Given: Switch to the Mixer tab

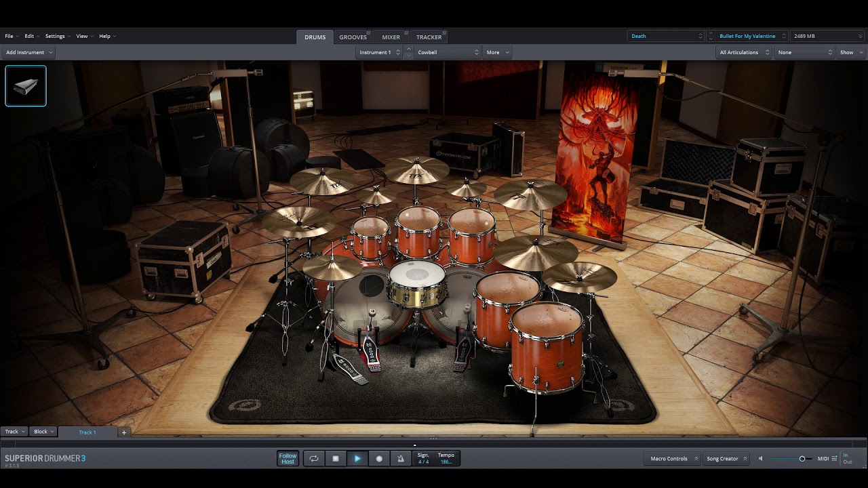Looking at the screenshot, I should [391, 37].
